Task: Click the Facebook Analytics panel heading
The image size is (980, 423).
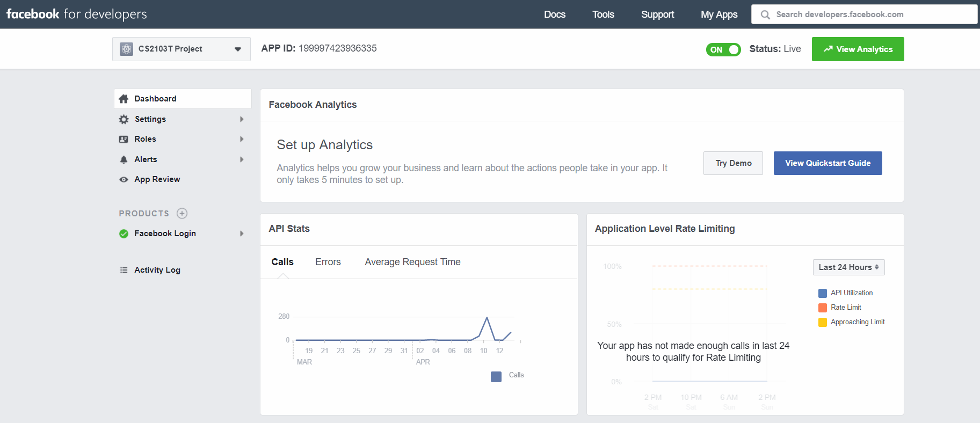Action: (313, 105)
